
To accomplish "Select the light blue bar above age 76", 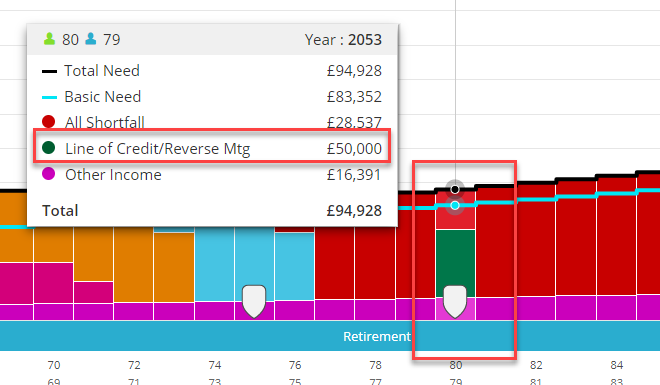I will point(295,266).
